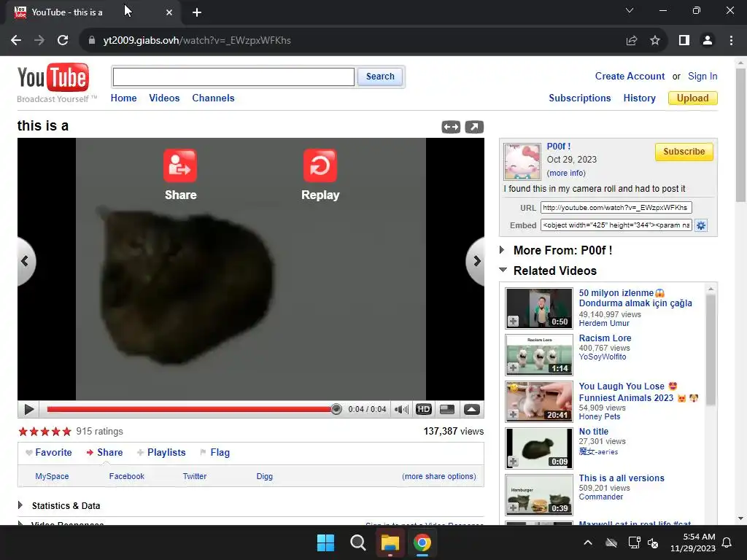Open the P00f ! channel name link
Viewport: 747px width, 560px height.
click(x=558, y=147)
